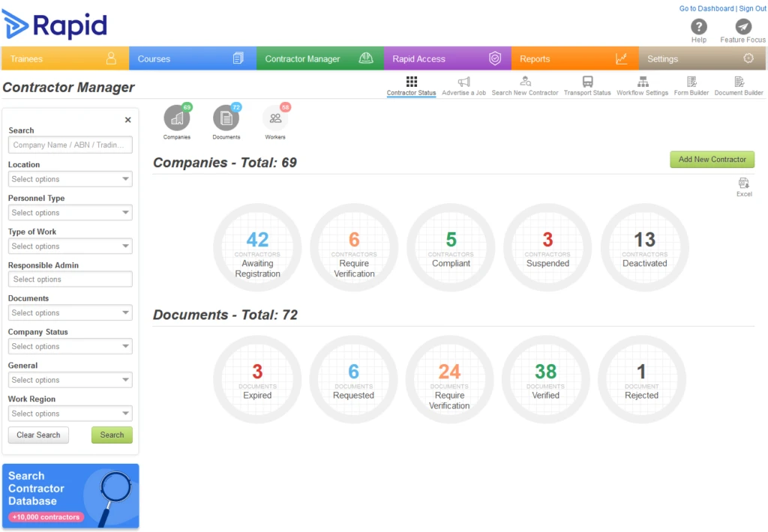Select the Documents round icon
The height and width of the screenshot is (532, 768).
[x=226, y=118]
